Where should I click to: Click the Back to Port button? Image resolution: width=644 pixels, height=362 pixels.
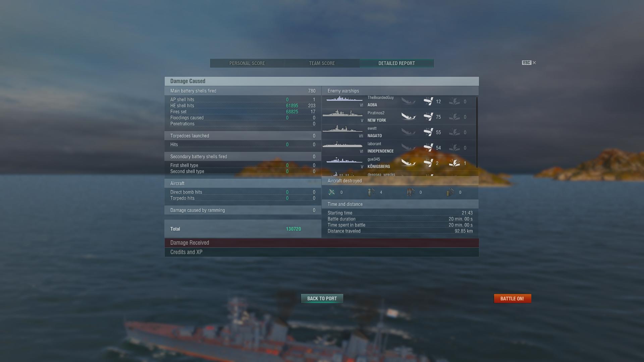[x=322, y=298]
